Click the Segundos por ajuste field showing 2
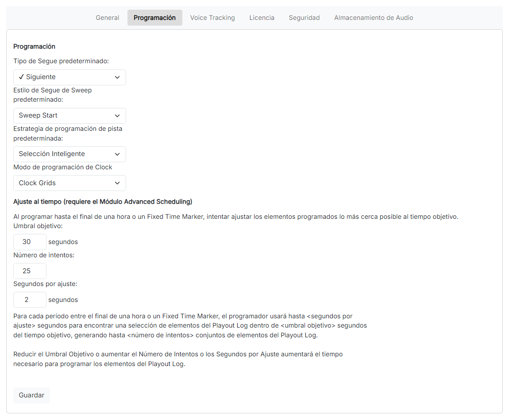Screen dimensions: 509x420 tap(30, 300)
